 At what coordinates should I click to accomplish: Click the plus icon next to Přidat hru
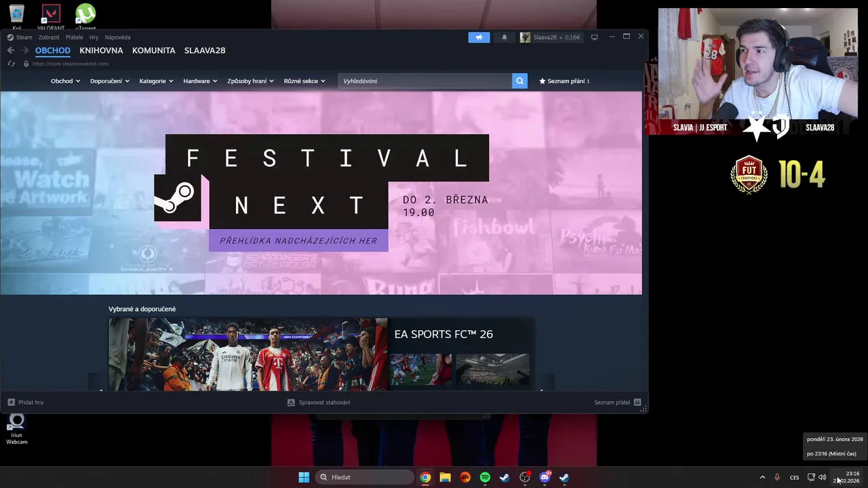[11, 402]
